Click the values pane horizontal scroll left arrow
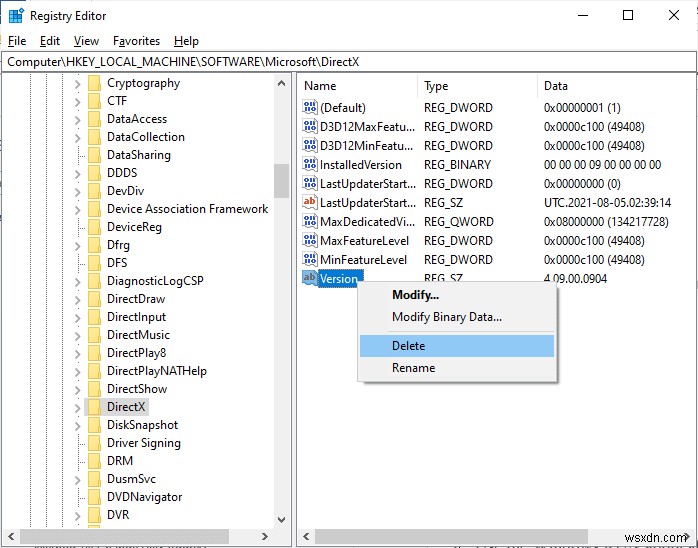This screenshot has width=698, height=548. point(306,536)
